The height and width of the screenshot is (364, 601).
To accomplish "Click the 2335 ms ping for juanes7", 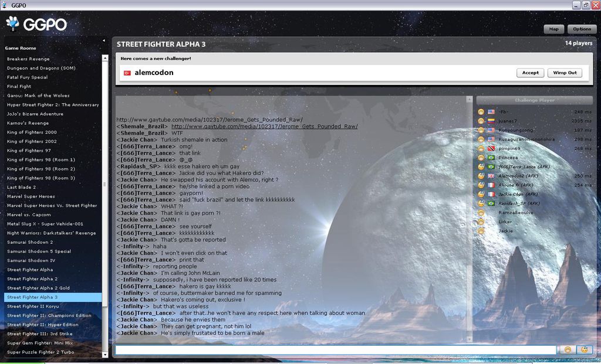I will [x=581, y=121].
